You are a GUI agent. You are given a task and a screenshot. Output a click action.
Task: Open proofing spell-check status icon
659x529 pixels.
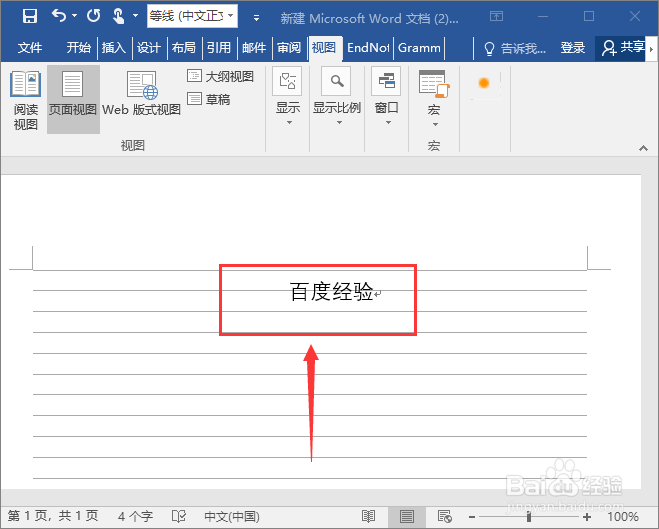point(179,516)
